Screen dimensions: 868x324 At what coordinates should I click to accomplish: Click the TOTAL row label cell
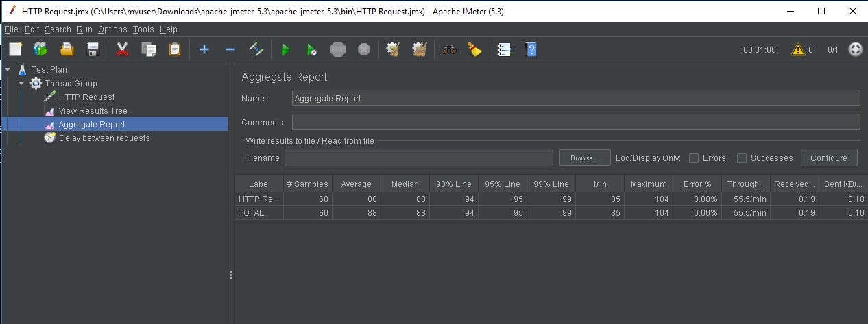[x=259, y=213]
